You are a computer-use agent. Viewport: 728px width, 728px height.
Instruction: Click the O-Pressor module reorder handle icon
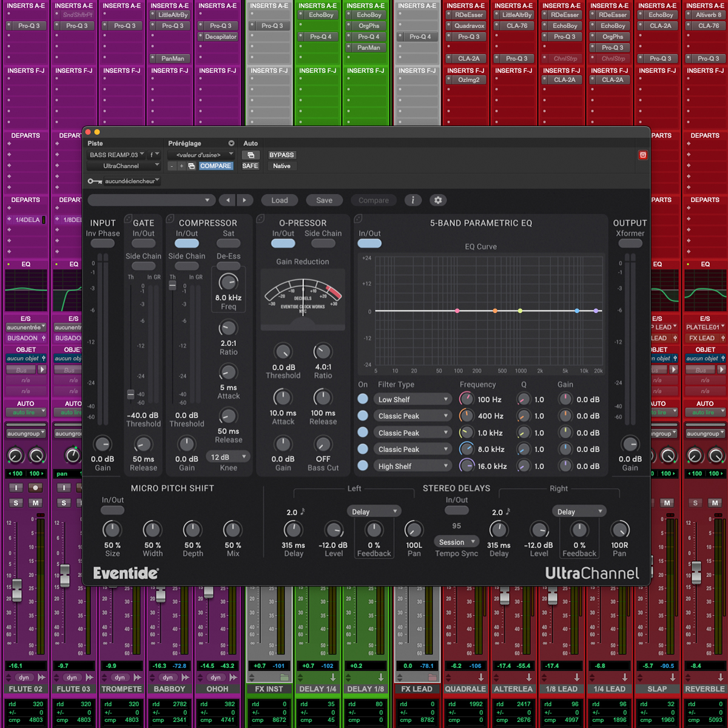point(261,218)
